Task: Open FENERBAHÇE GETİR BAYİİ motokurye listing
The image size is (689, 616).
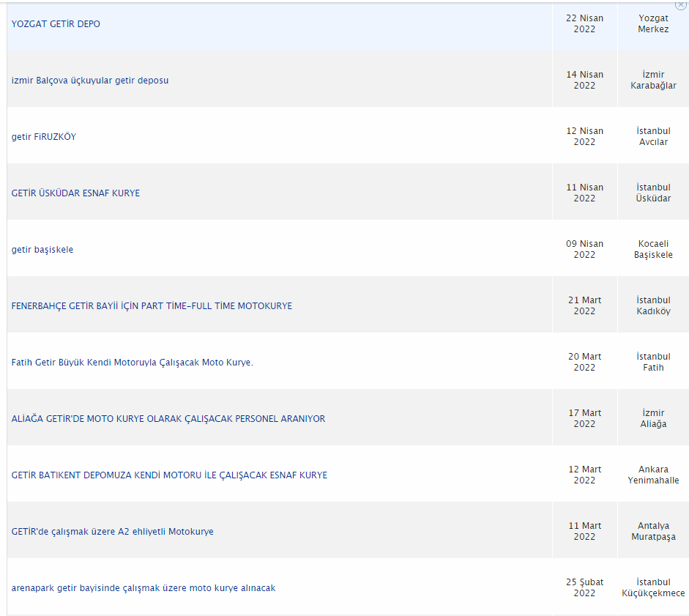Action: pyautogui.click(x=152, y=306)
